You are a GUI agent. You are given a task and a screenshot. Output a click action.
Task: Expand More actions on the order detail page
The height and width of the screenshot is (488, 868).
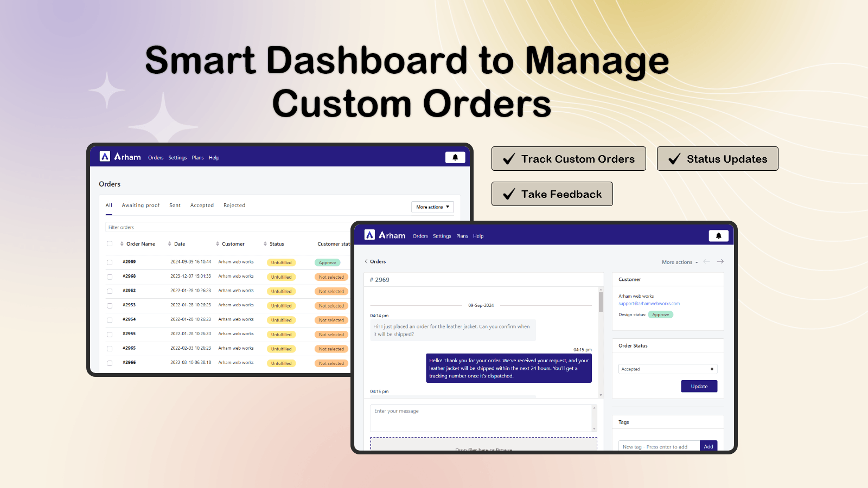[679, 261]
